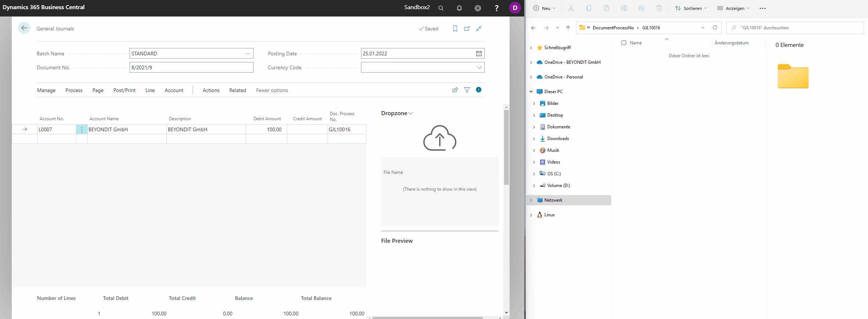Open the Post/Print menu
868x319 pixels.
124,90
